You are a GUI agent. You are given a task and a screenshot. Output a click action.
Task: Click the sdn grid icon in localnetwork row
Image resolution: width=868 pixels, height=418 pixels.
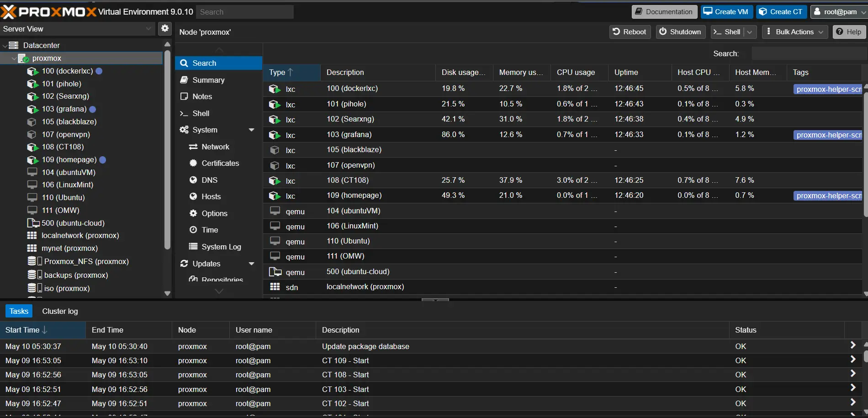coord(275,287)
